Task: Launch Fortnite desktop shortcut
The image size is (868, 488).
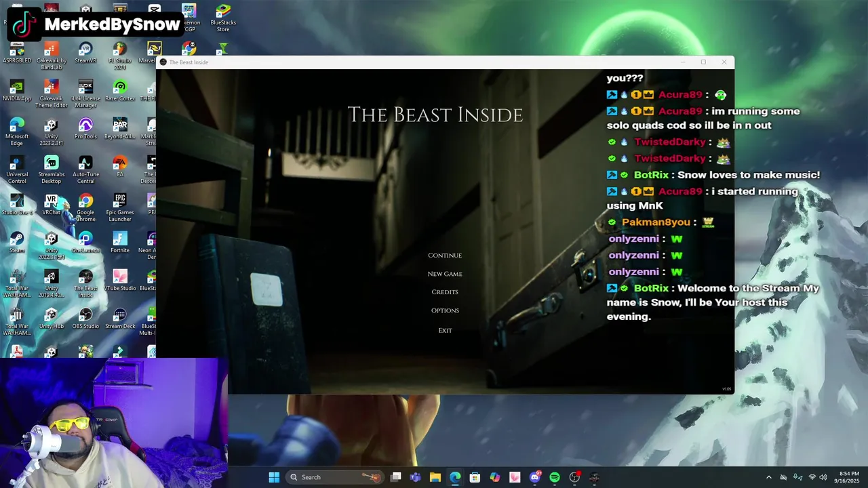Action: pyautogui.click(x=120, y=243)
